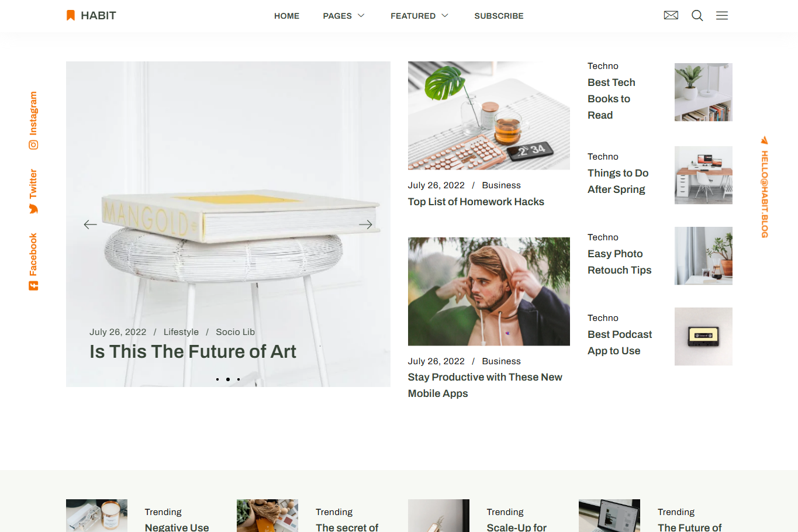
Task: Advance slider with right arrow
Action: click(x=365, y=224)
